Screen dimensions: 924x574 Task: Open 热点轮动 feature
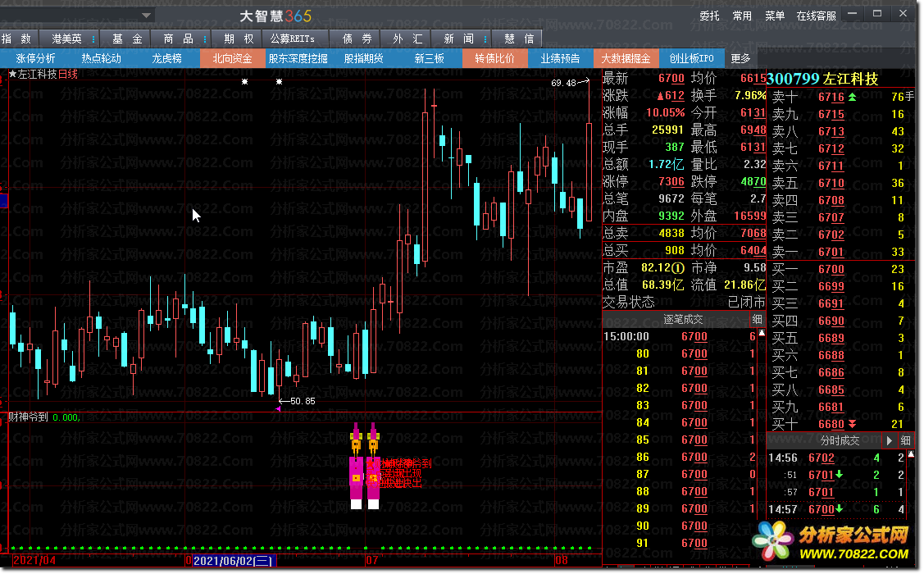pos(101,58)
